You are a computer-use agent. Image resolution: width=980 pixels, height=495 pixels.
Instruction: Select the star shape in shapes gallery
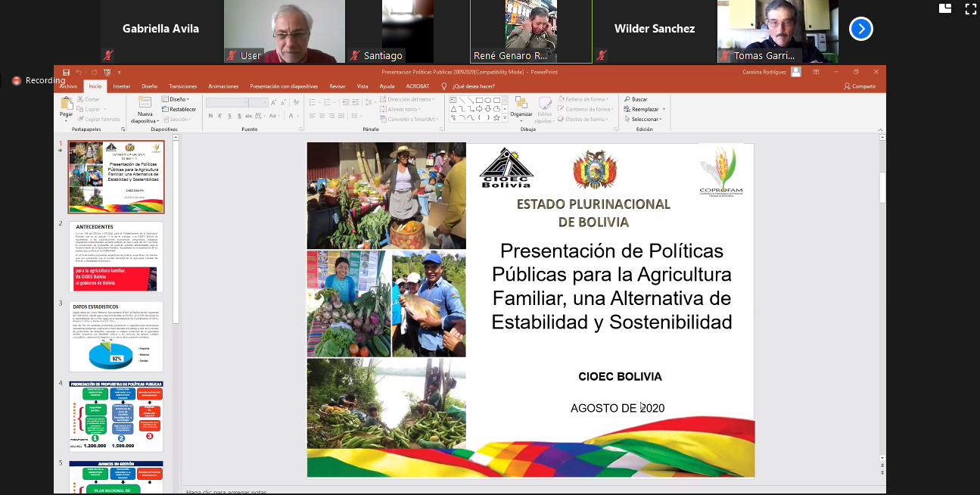pos(496,117)
